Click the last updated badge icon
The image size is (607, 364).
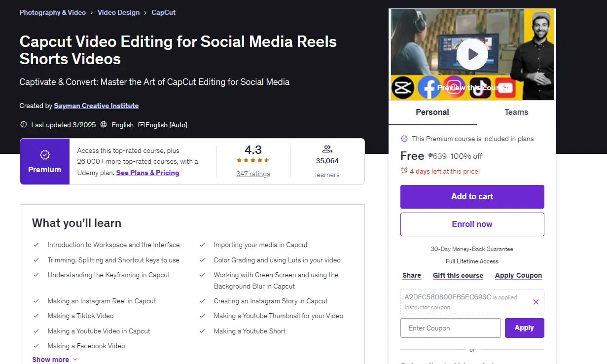coord(23,125)
